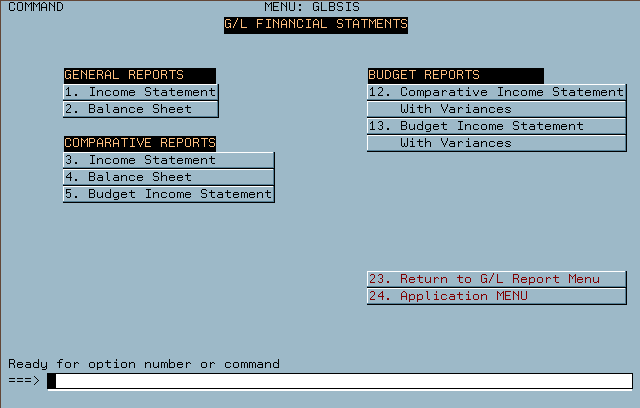Click the ===> prompt arrow
Screen dimensions: 640x408
tap(24, 380)
